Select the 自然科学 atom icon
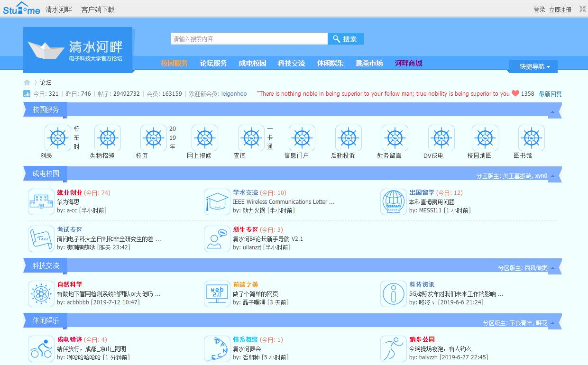Image resolution: width=588 pixels, height=365 pixels. pyautogui.click(x=41, y=294)
